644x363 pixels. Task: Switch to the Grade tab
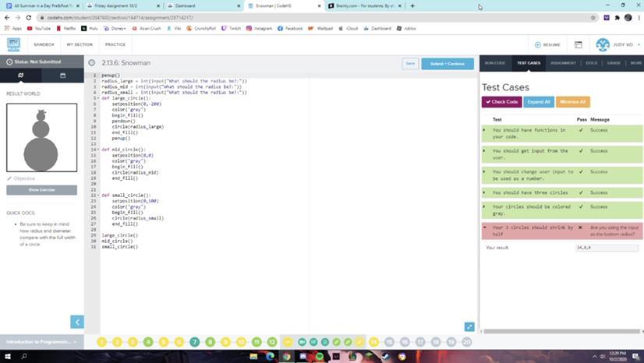614,63
